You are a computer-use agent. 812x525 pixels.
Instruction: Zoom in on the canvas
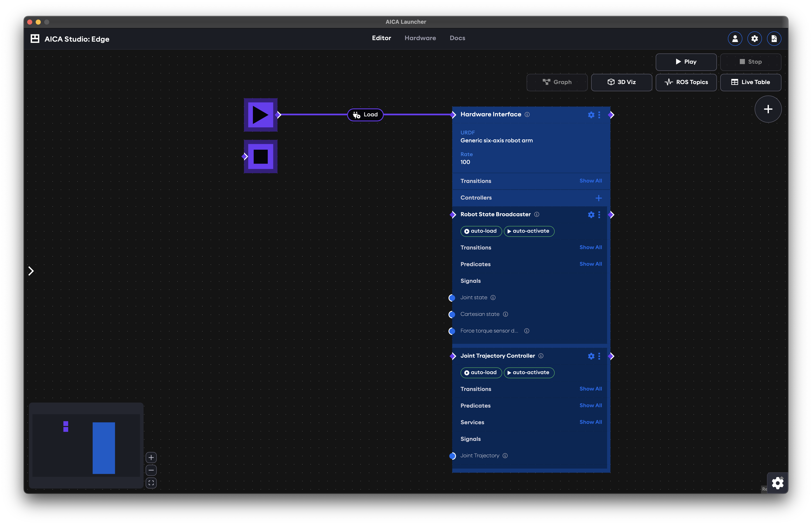click(151, 458)
